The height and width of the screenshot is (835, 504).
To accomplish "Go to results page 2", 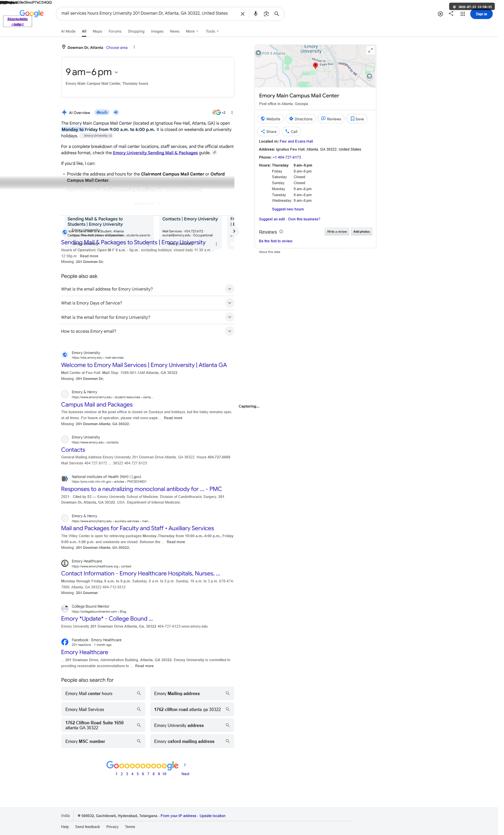I will pyautogui.click(x=122, y=774).
